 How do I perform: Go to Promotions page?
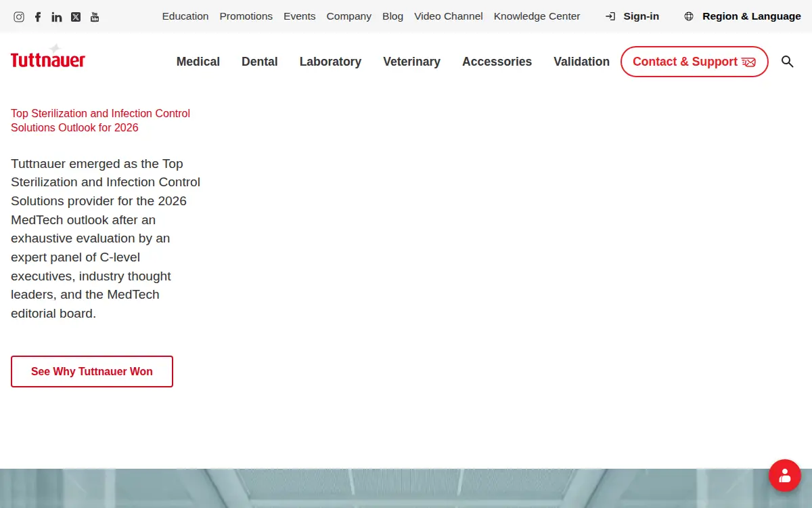tap(246, 16)
